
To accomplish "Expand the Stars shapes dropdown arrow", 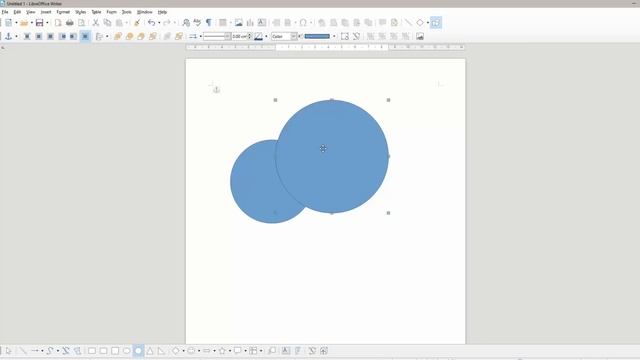I will pyautogui.click(x=230, y=351).
